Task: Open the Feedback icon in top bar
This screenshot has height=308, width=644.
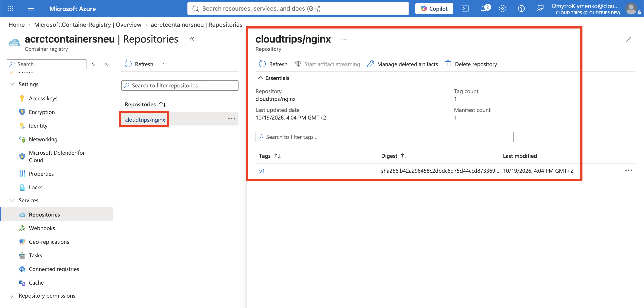Action: click(540, 9)
